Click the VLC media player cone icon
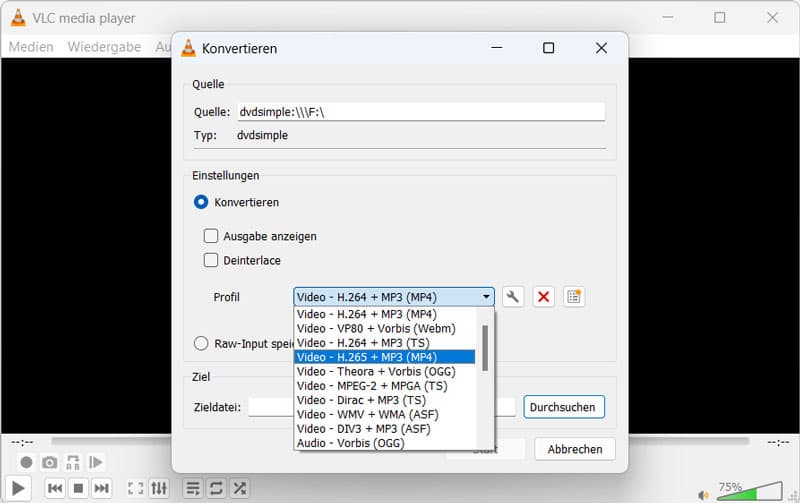The image size is (800, 503). pos(18,17)
